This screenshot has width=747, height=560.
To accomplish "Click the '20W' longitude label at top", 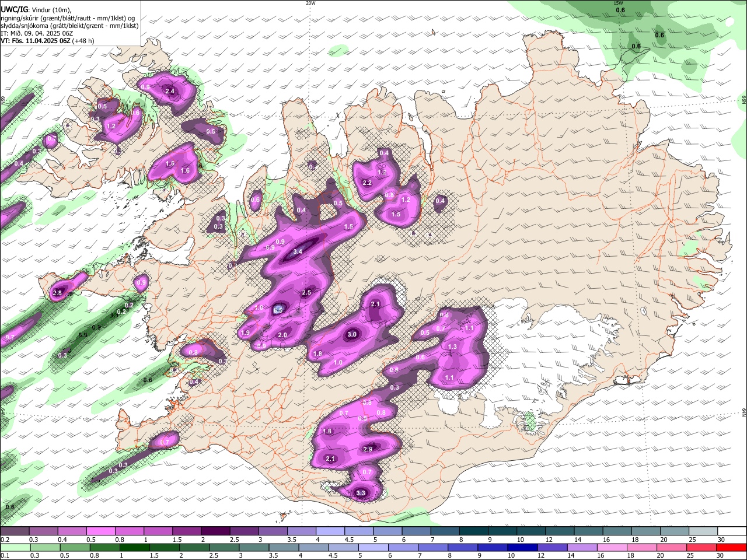I will click(x=310, y=3).
